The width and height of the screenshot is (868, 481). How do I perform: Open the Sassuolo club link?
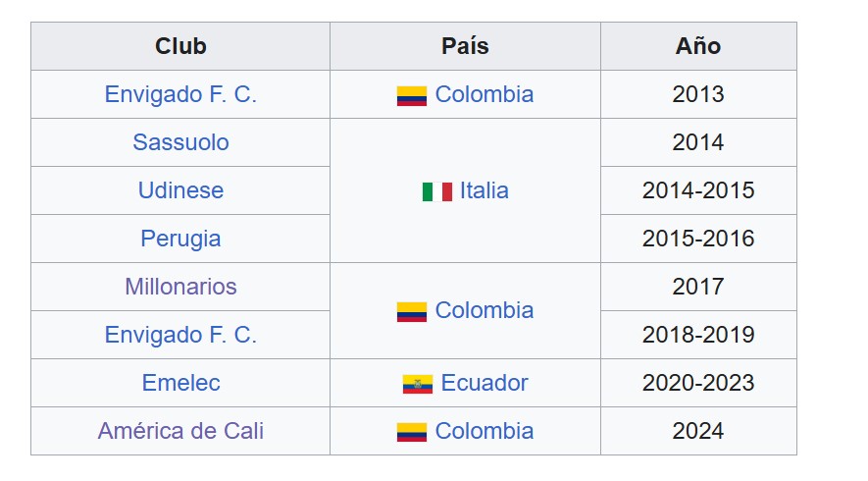(x=180, y=142)
